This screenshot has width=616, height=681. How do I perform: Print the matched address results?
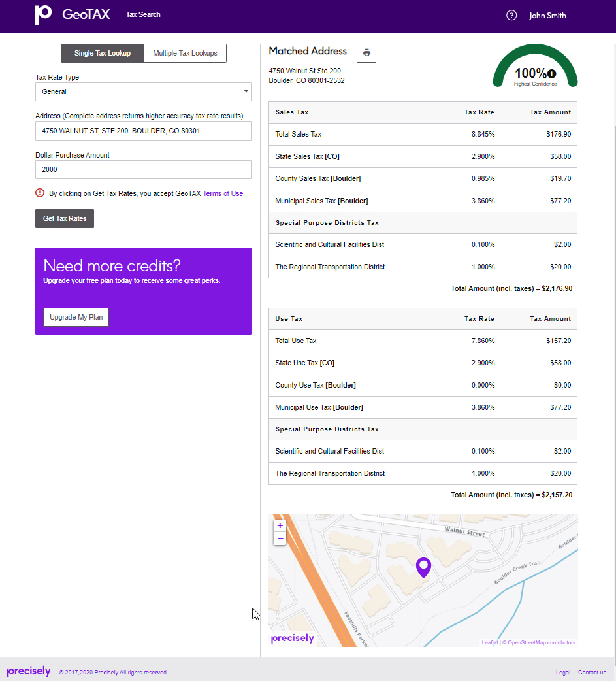(366, 53)
